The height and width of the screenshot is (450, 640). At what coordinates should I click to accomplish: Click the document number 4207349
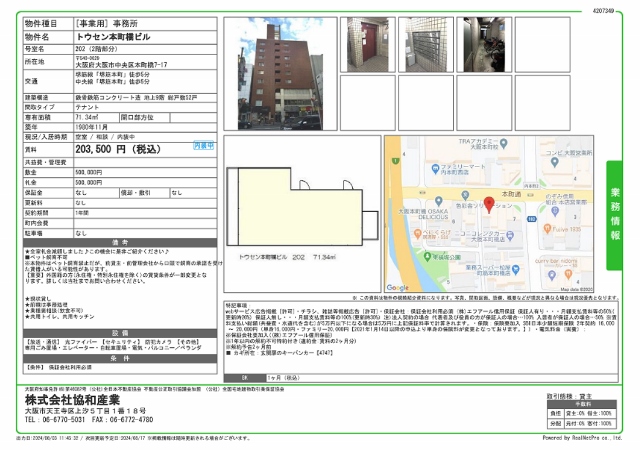pyautogui.click(x=603, y=11)
